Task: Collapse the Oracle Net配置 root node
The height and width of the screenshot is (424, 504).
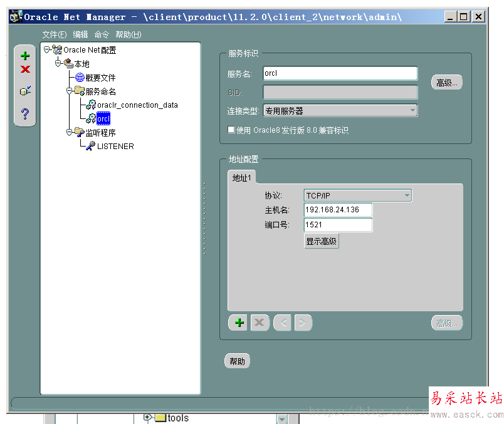Action: click(47, 49)
